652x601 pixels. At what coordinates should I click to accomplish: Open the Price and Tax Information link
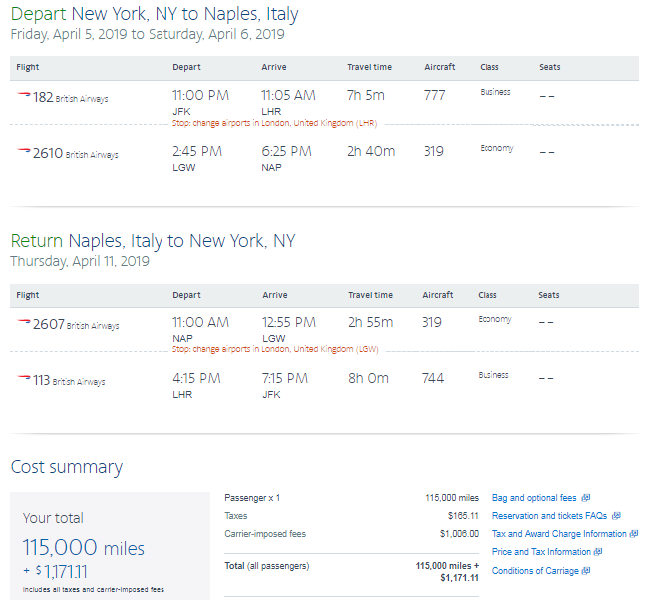[541, 552]
